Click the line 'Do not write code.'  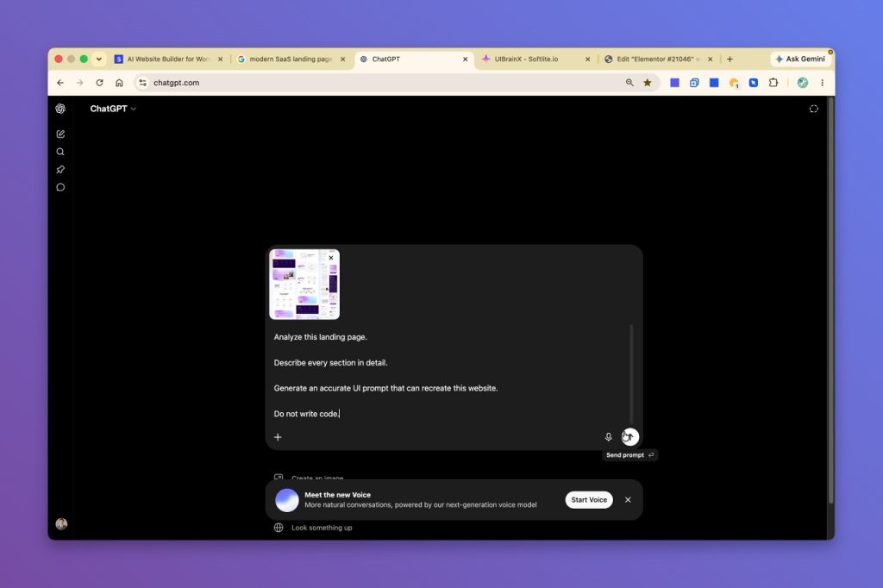306,414
